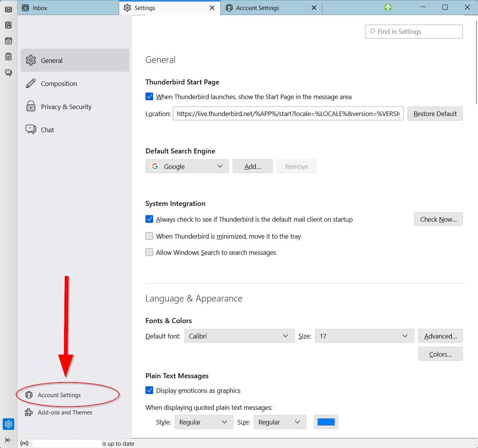The width and height of the screenshot is (478, 448).
Task: Open the Chat icon in the spaces toolbar
Action: 8,72
